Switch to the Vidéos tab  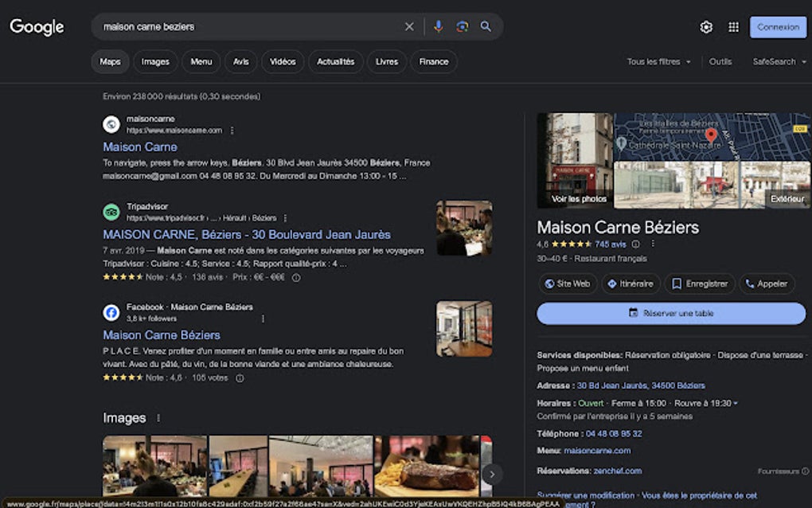[283, 61]
